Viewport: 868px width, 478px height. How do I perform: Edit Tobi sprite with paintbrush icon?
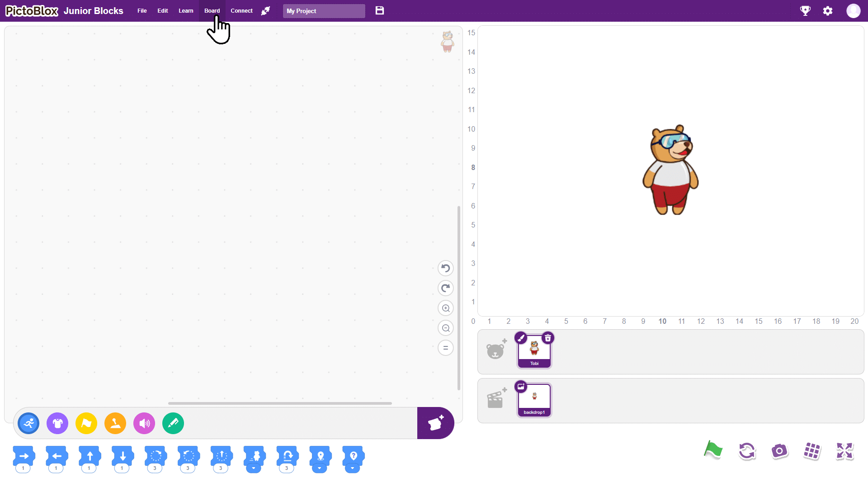(521, 338)
